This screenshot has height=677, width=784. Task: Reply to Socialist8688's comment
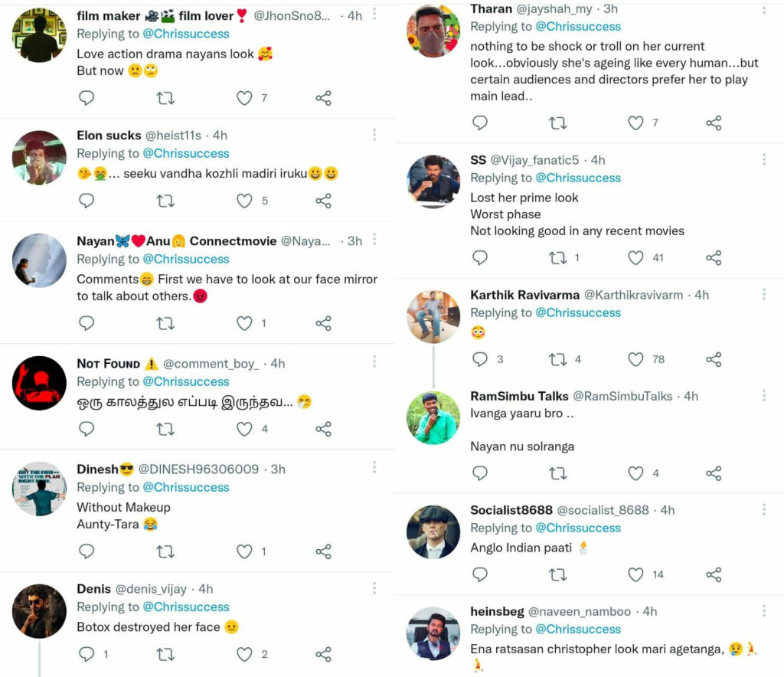coord(480,574)
